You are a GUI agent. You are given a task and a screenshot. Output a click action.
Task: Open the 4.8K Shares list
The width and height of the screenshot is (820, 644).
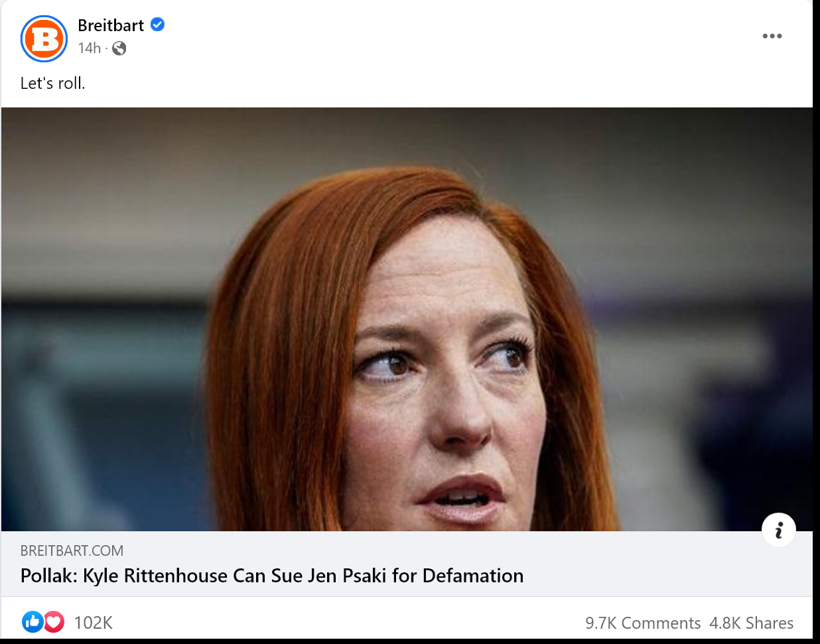pos(752,623)
